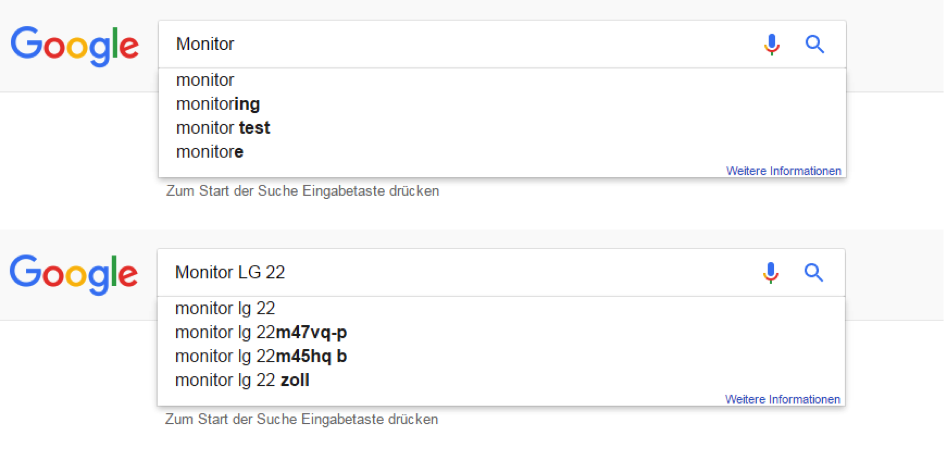Pick the 'monitor lg 22 zoll' suggestion

[501, 380]
